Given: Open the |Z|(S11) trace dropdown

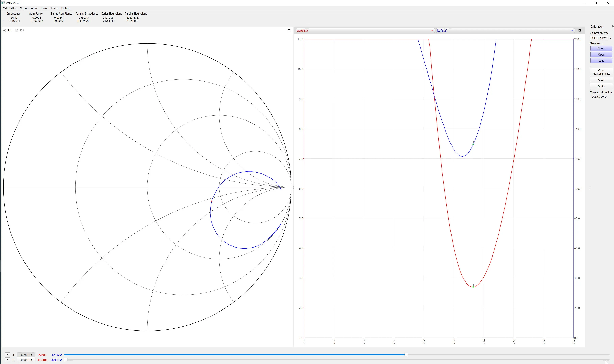Looking at the screenshot, I should click(505, 30).
